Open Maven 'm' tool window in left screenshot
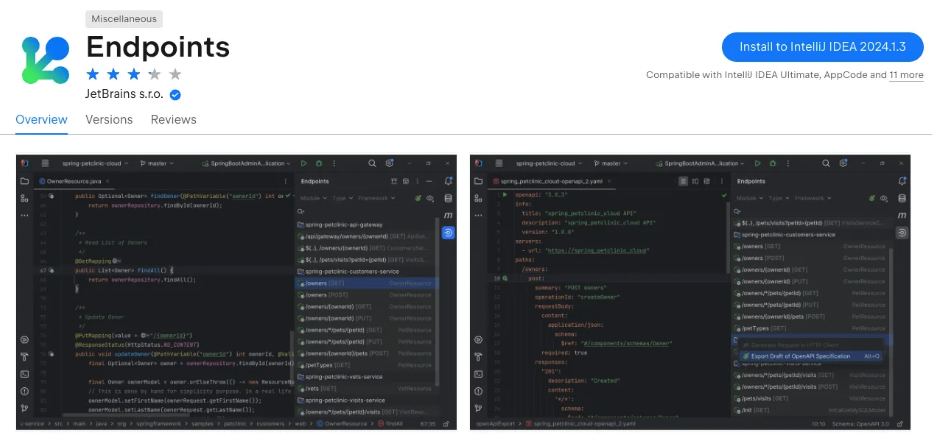 click(448, 215)
